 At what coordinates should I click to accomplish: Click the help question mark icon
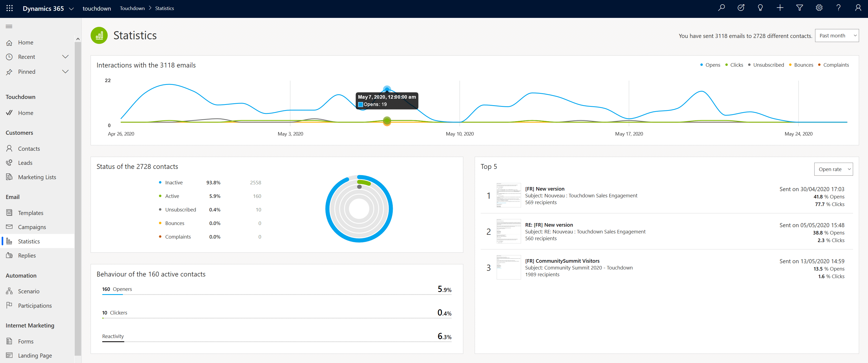[x=838, y=8]
